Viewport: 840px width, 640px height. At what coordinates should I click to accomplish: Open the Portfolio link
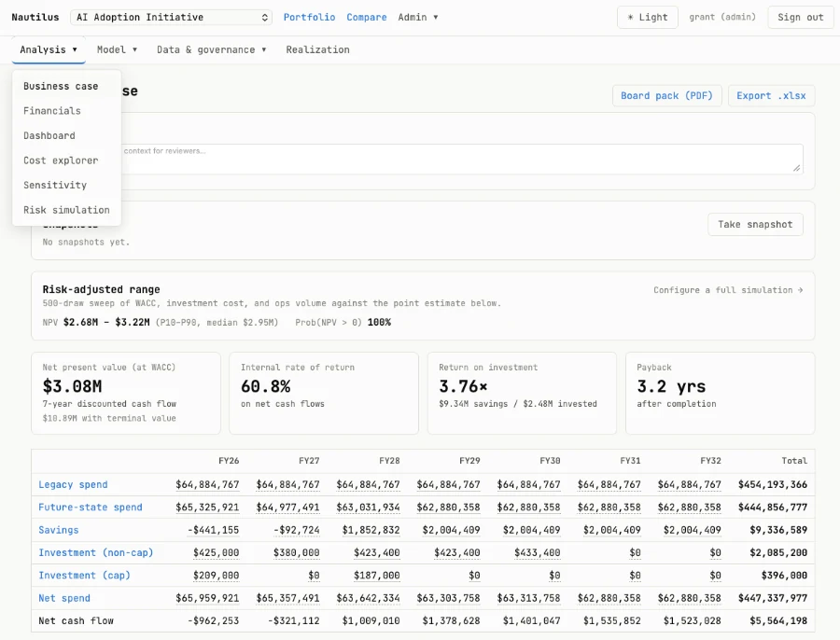click(x=309, y=17)
